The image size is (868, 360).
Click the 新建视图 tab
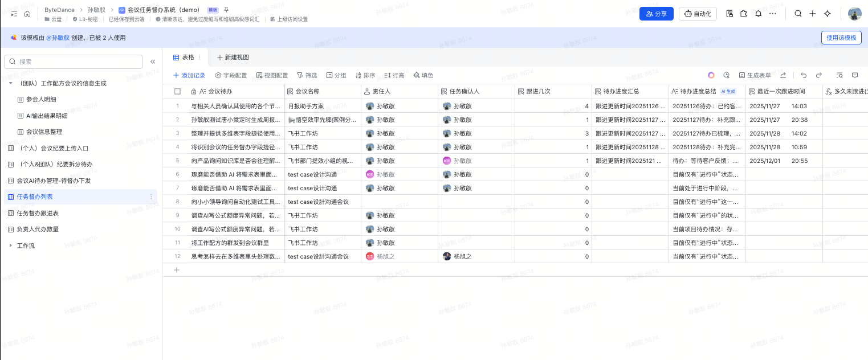(x=233, y=57)
